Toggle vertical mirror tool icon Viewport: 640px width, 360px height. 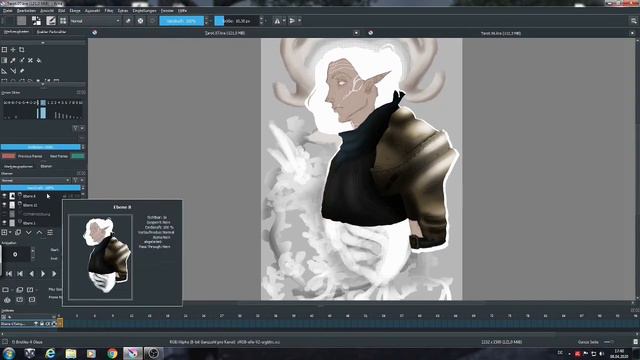[x=292, y=21]
